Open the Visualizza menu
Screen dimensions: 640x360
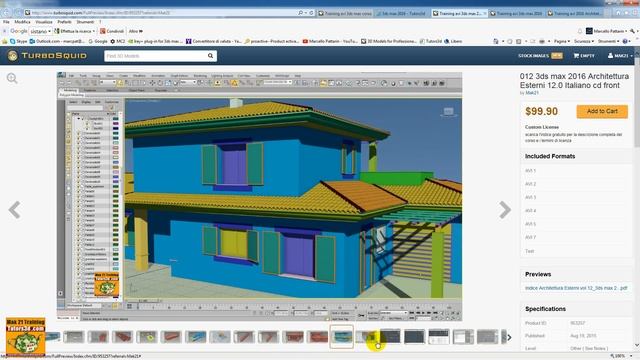coord(44,22)
